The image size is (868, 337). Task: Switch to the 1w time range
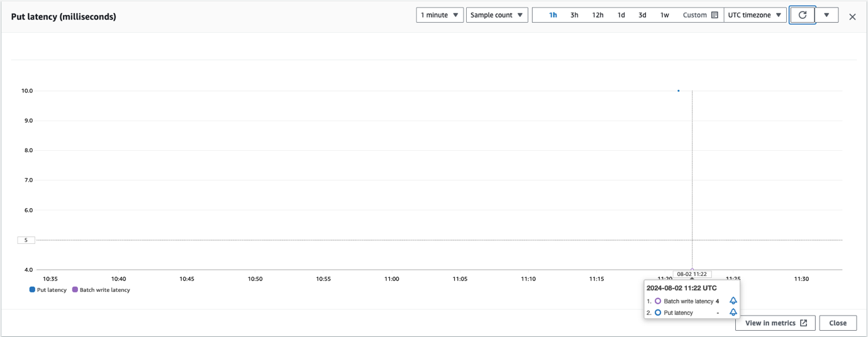click(664, 15)
